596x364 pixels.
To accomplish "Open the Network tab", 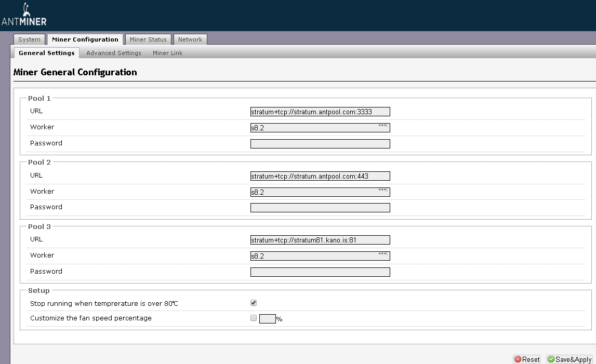I will [x=190, y=39].
